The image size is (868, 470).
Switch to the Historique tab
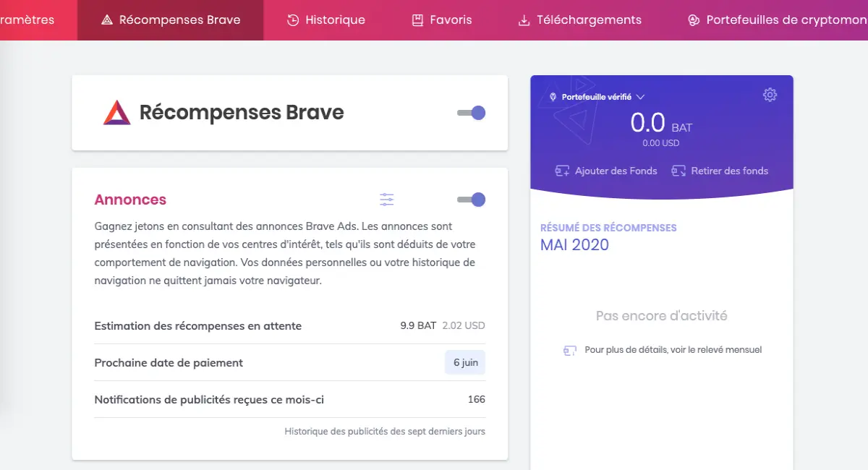325,20
